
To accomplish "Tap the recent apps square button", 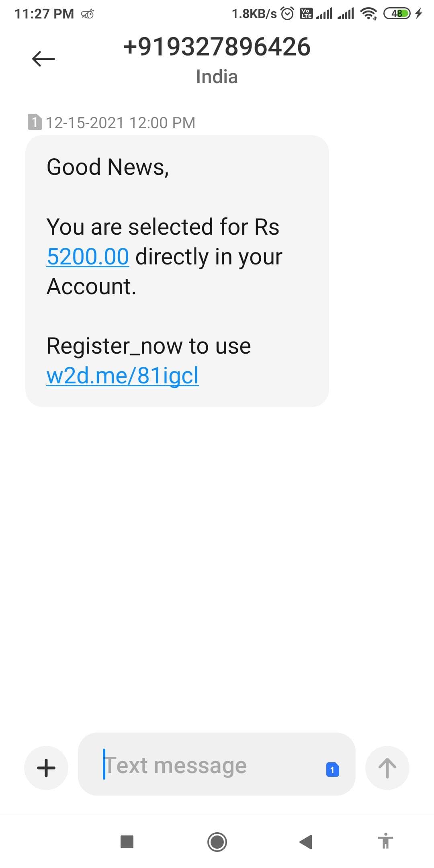I will click(x=127, y=841).
